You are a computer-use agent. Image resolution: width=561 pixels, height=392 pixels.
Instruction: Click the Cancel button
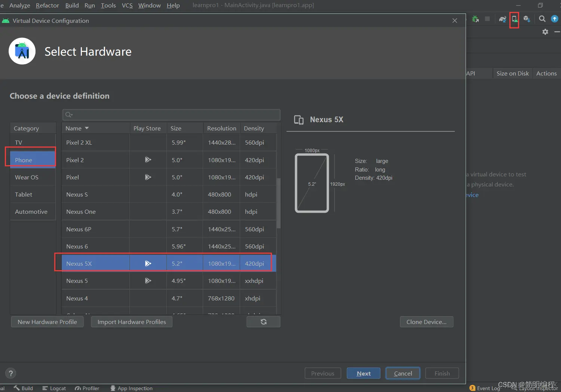point(403,373)
